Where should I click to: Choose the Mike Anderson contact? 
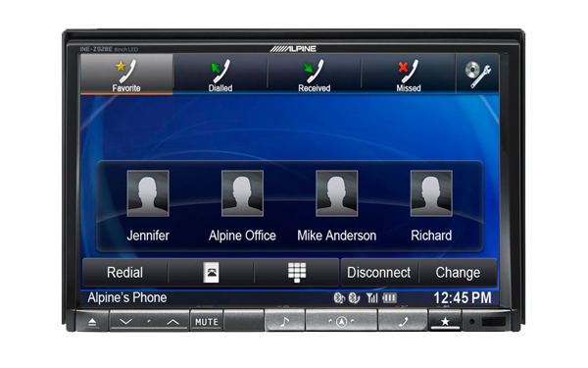click(337, 206)
